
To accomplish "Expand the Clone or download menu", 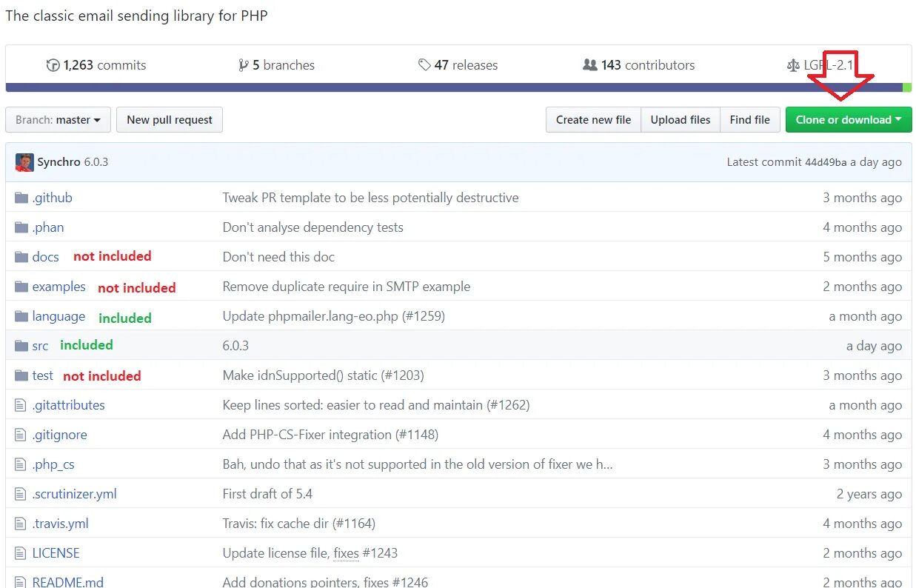I will [x=849, y=120].
